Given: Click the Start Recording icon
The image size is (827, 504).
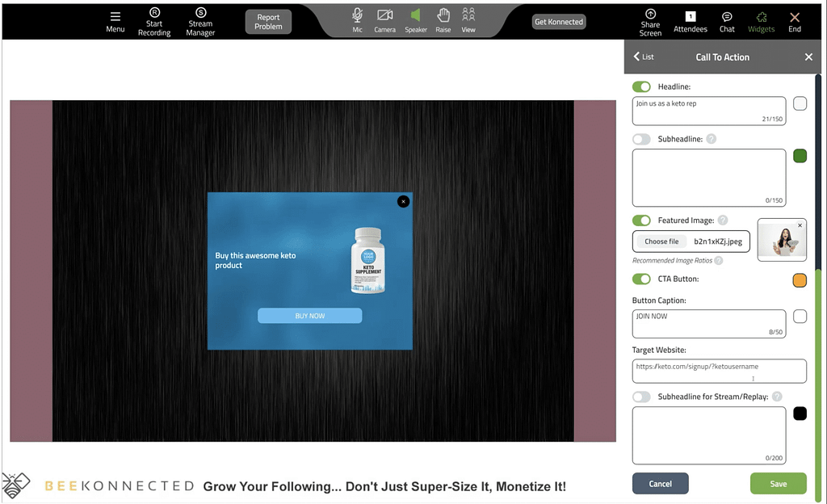Looking at the screenshot, I should click(154, 14).
